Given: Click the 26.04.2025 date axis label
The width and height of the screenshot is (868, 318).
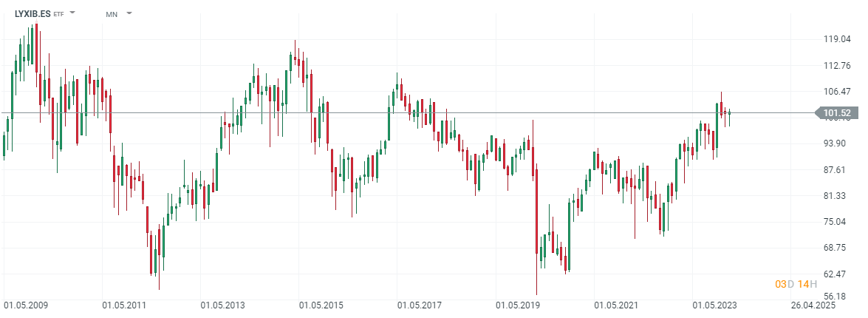Looking at the screenshot, I should coord(815,305).
